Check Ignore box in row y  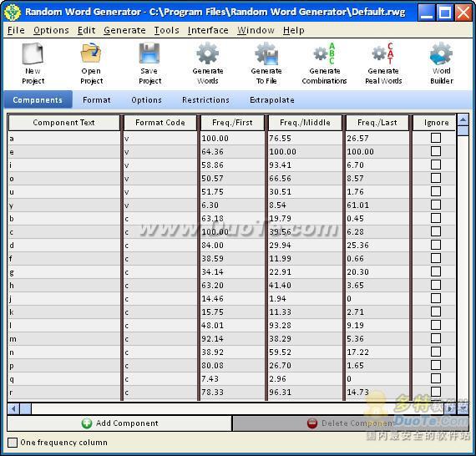436,205
